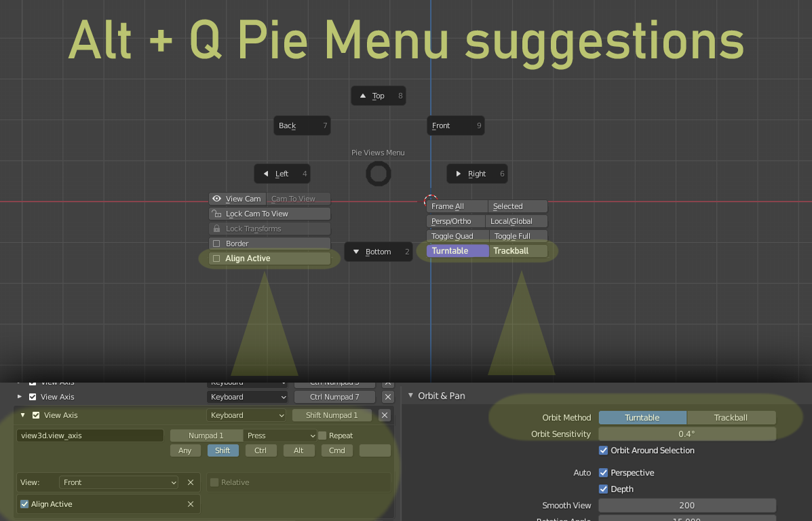Image resolution: width=812 pixels, height=521 pixels.
Task: Toggle Local/Global view
Action: (x=516, y=221)
